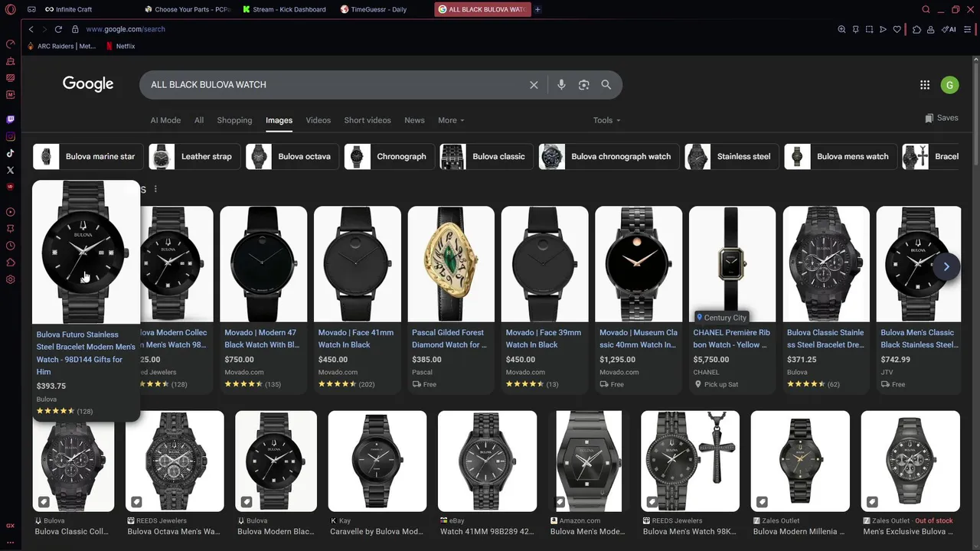Switch to the Choose Your Parts PCPartPicker tab
Viewport: 980px width, 551px height.
[x=188, y=9]
